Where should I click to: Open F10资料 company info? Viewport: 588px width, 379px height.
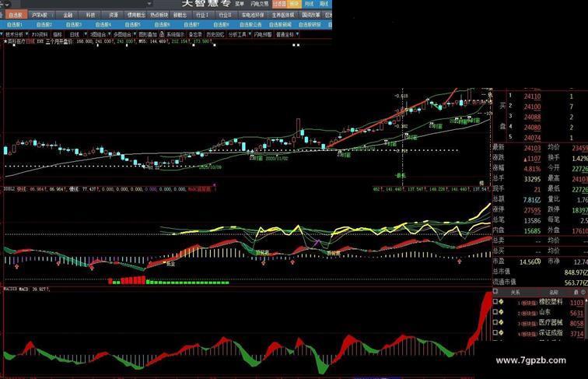(x=40, y=34)
